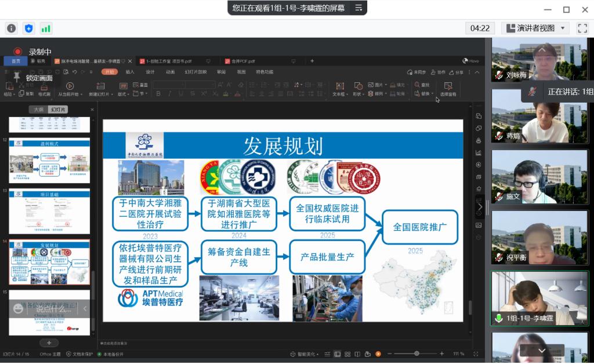
Task: Check the green network signal icon
Action: [x=46, y=28]
